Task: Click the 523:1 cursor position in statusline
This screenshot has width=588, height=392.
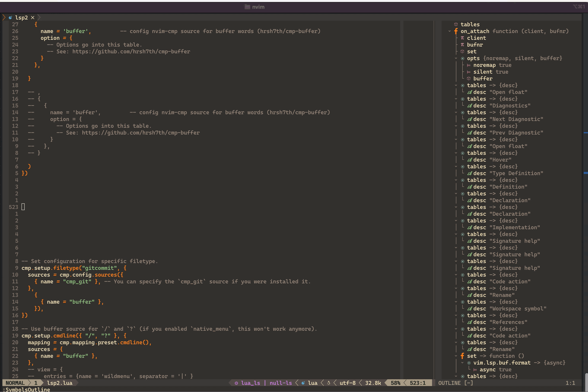Action: pyautogui.click(x=418, y=383)
